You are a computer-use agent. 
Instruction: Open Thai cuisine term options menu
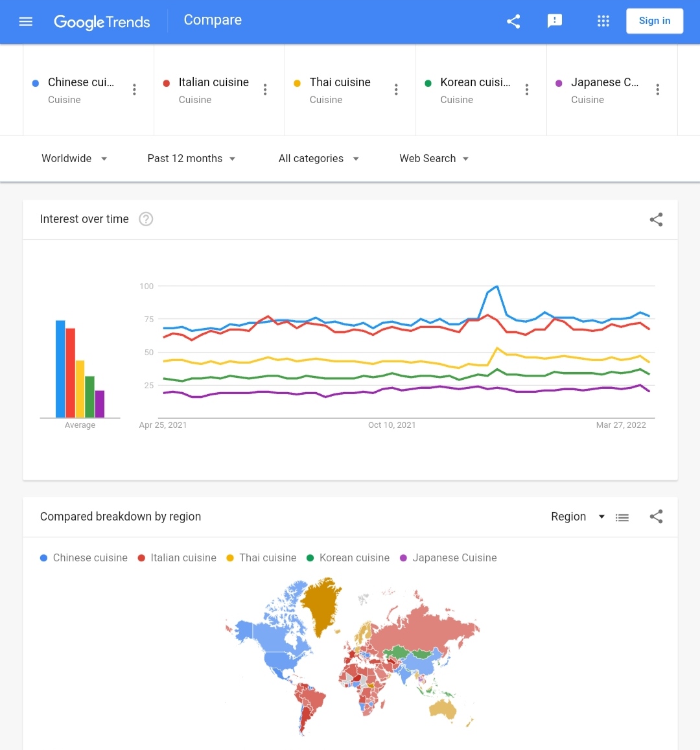coord(396,89)
